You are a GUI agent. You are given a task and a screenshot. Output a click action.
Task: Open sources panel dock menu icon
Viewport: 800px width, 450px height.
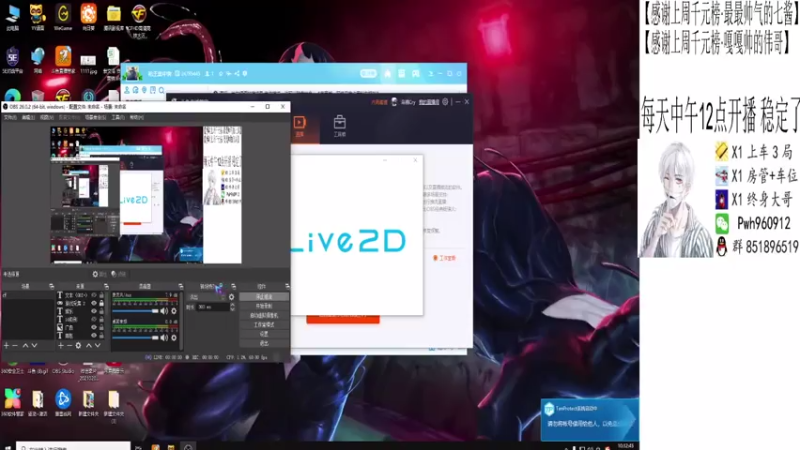106,286
